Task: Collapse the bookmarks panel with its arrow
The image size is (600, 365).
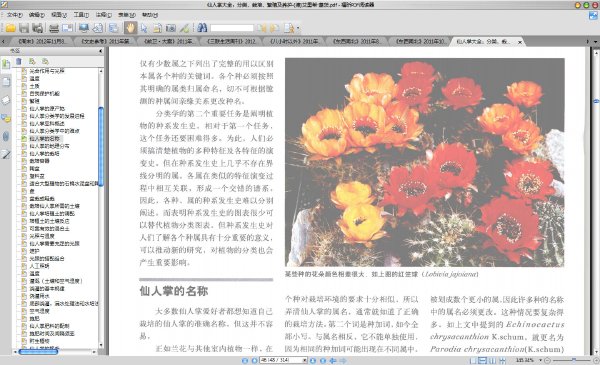Action: pyautogui.click(x=101, y=51)
